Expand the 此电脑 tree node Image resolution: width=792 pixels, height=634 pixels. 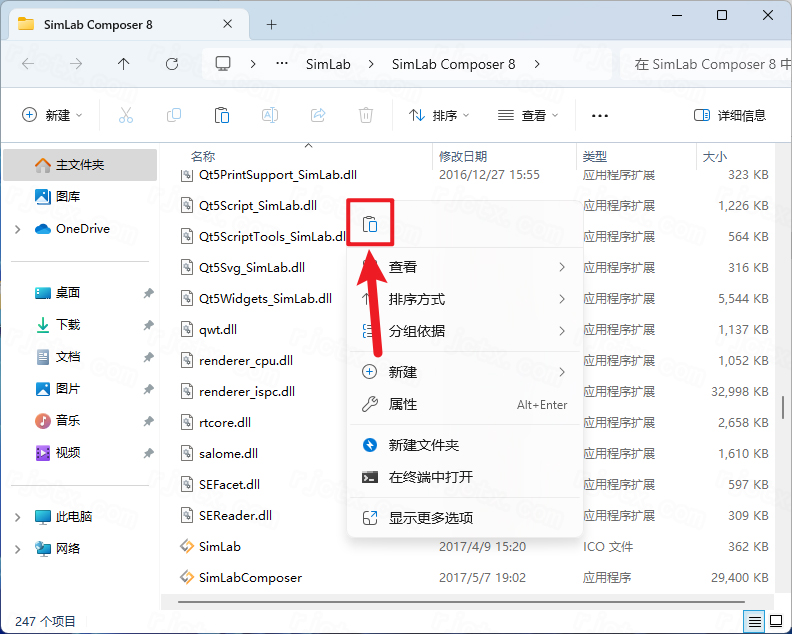(18, 517)
